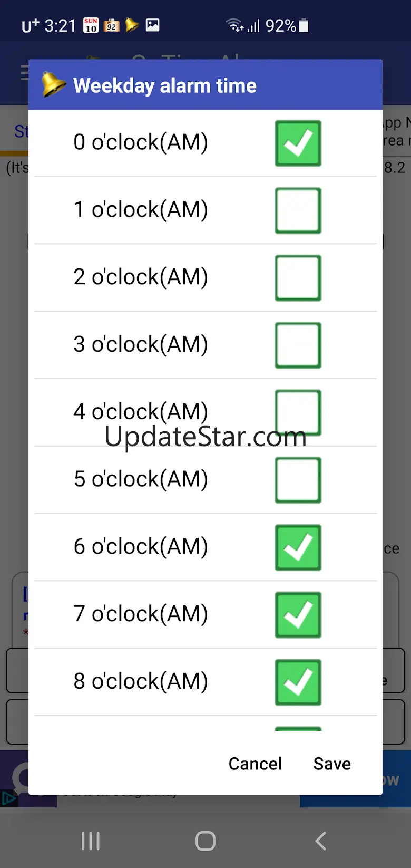Check the 3 o'clock(AM) box
This screenshot has width=411, height=868.
298,345
